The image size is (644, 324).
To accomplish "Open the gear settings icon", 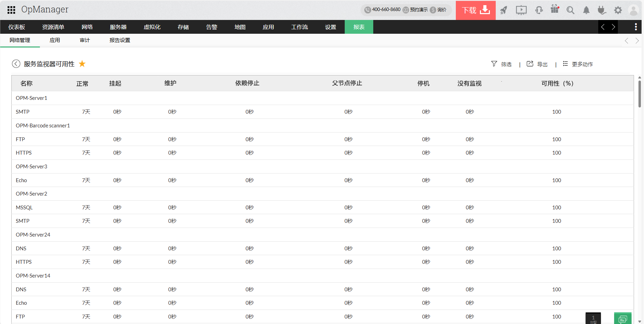I will coord(618,10).
